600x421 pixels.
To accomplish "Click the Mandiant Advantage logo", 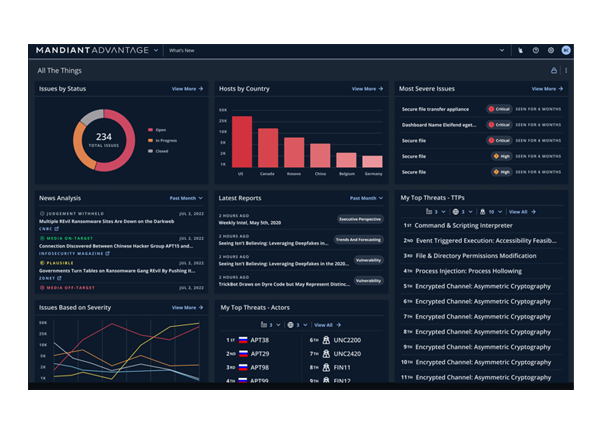I will (92, 50).
